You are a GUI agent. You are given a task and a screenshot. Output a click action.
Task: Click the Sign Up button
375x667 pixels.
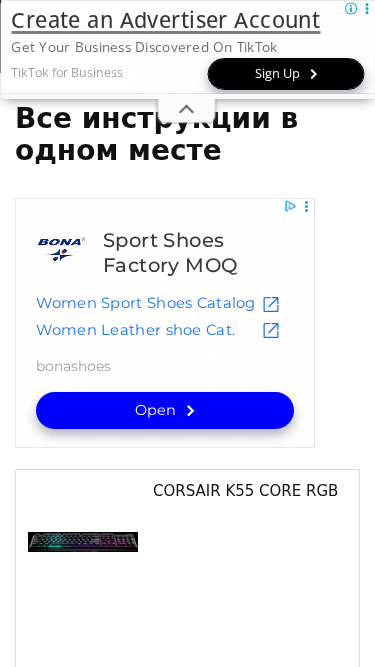click(x=286, y=74)
